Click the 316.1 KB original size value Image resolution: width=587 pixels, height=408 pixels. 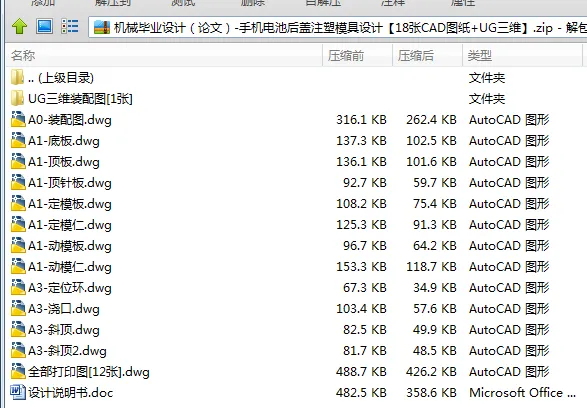pyautogui.click(x=361, y=119)
